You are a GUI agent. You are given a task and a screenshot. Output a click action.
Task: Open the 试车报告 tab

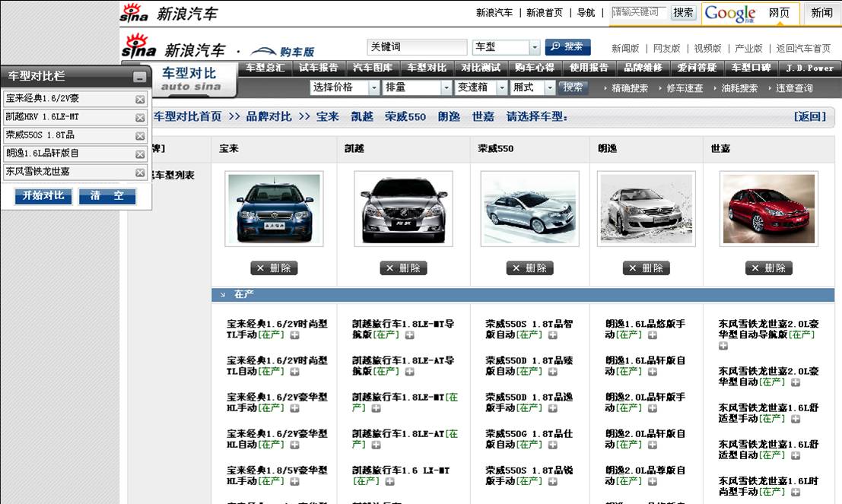319,68
